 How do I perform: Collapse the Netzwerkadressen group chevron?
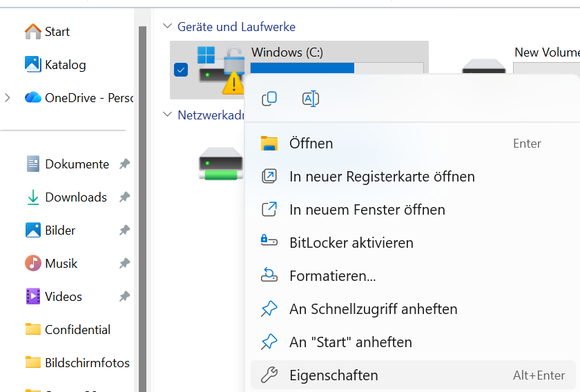coord(167,115)
